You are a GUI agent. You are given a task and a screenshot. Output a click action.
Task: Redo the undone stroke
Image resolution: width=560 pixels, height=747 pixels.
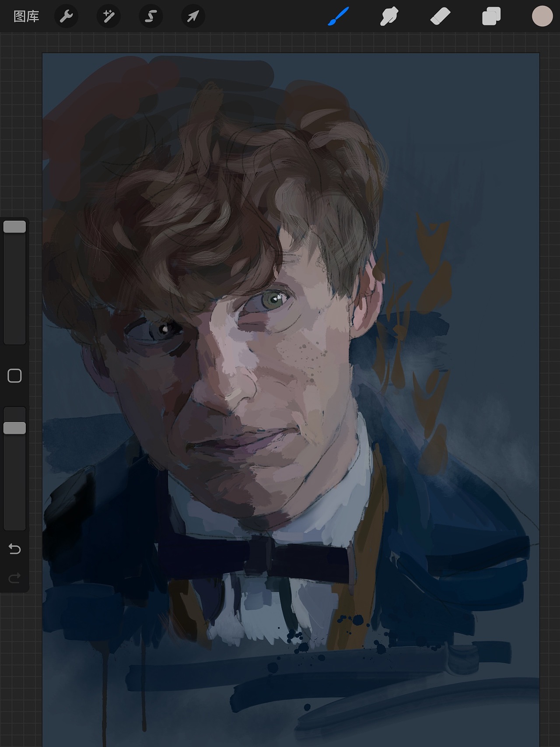point(15,579)
